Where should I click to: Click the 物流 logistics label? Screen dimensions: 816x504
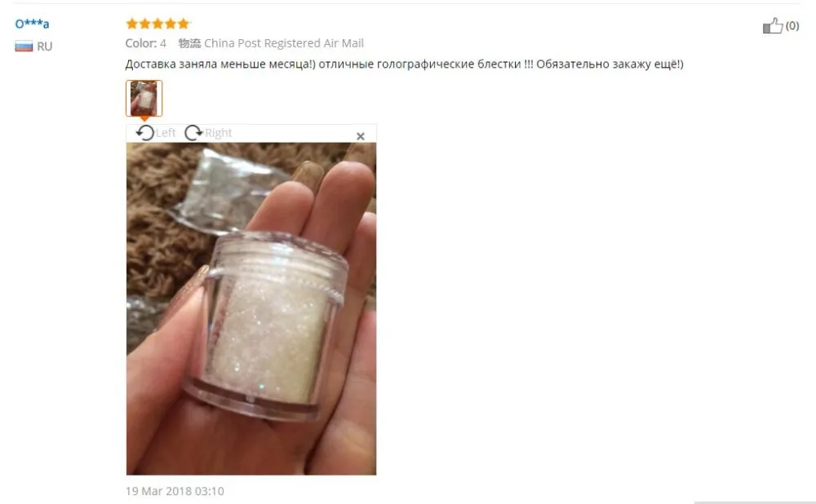189,43
